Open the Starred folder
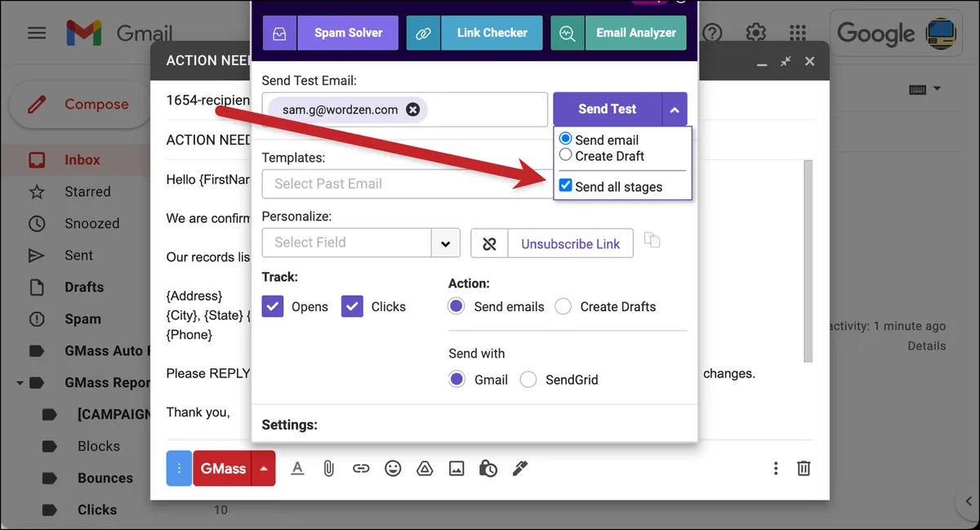980x530 pixels. (87, 192)
